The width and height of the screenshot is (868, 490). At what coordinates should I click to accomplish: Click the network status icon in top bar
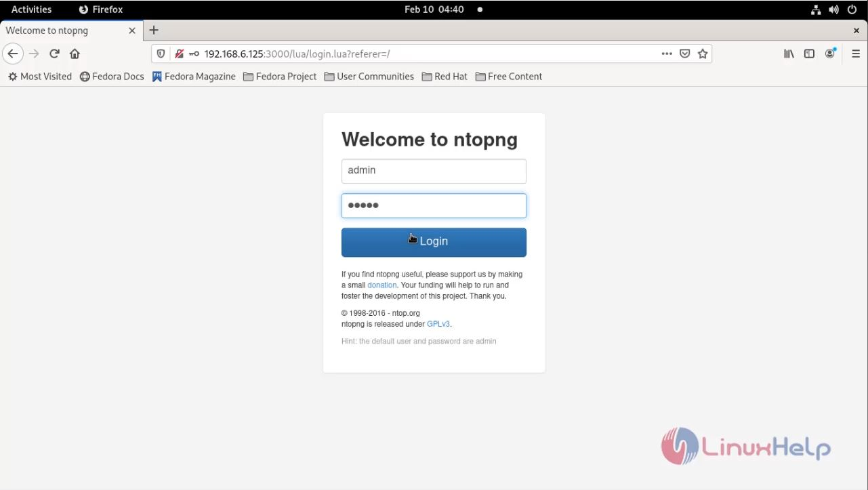(x=816, y=9)
